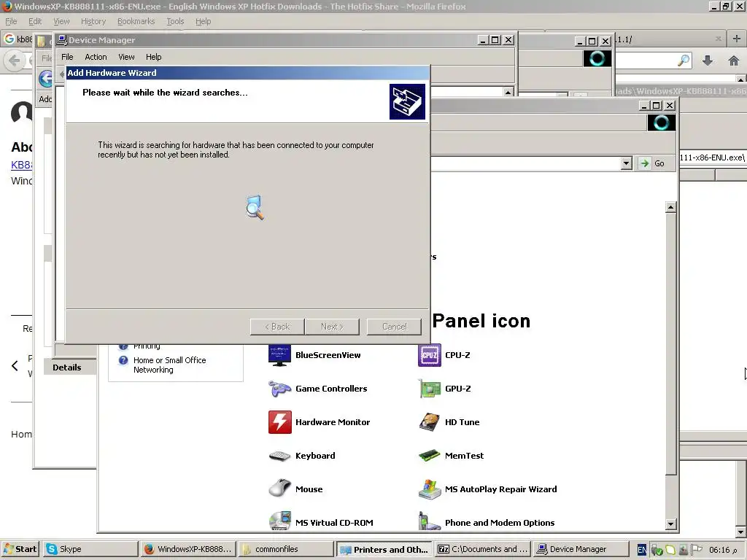The height and width of the screenshot is (560, 747).
Task: Click Firefox back arrow button
Action: 15,61
